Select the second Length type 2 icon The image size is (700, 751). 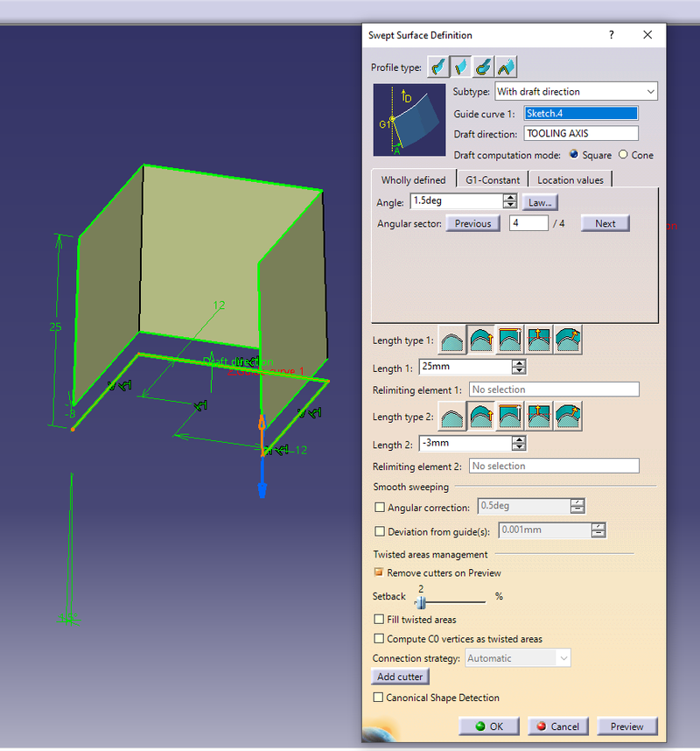[480, 417]
